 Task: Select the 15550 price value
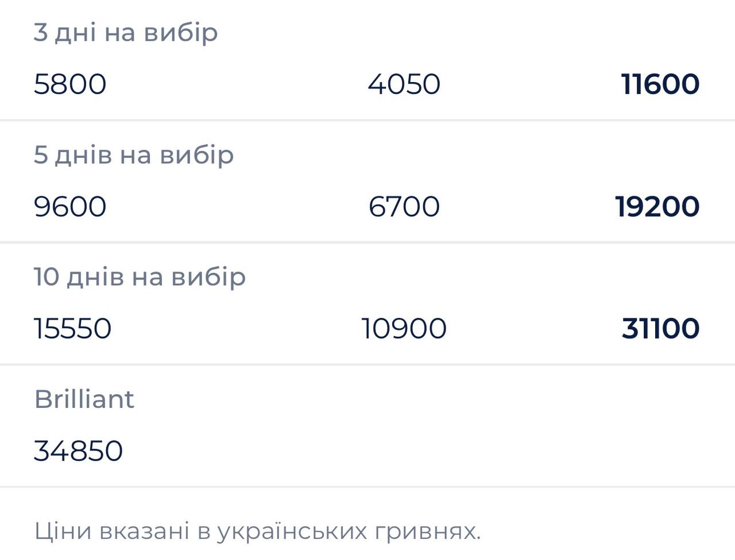tap(72, 329)
